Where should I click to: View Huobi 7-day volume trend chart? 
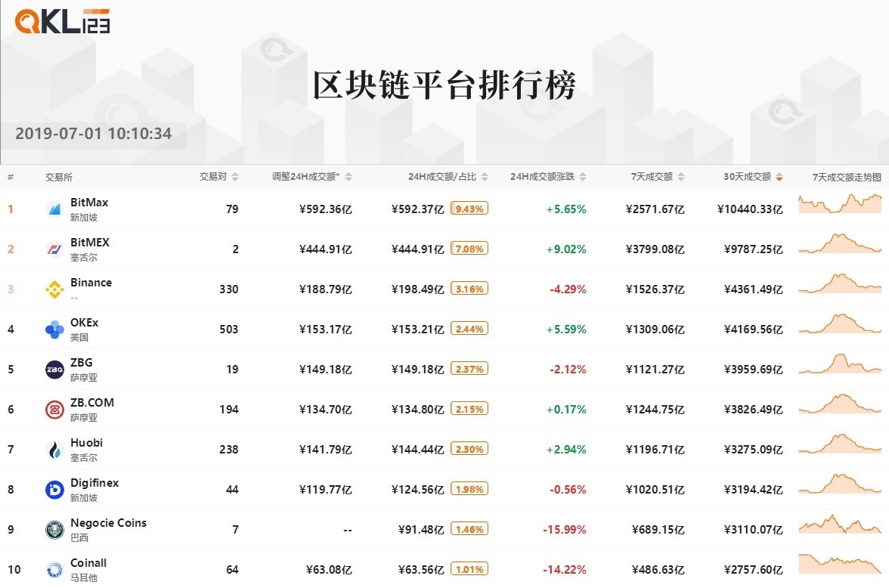(x=840, y=444)
